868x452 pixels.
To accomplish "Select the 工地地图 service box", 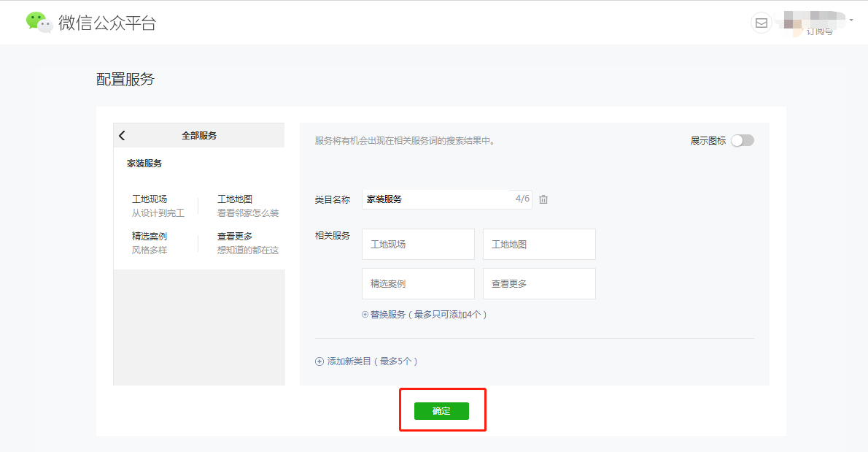I will pyautogui.click(x=539, y=245).
